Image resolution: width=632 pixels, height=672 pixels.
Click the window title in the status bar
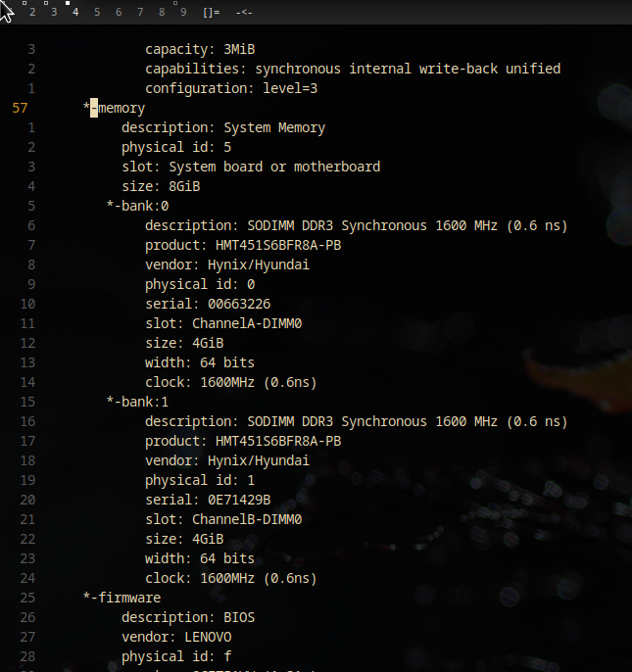244,12
